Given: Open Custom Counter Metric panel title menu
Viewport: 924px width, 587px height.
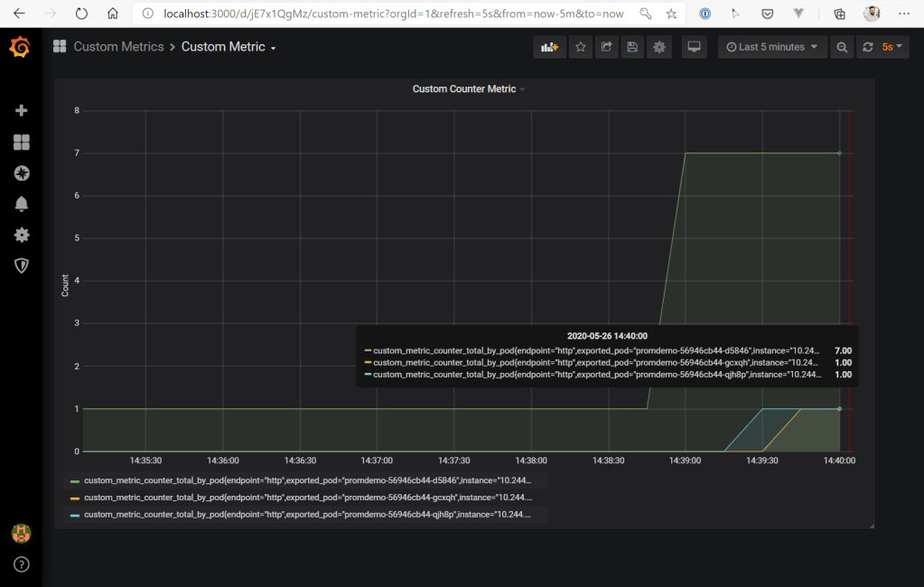Looking at the screenshot, I should [x=464, y=89].
